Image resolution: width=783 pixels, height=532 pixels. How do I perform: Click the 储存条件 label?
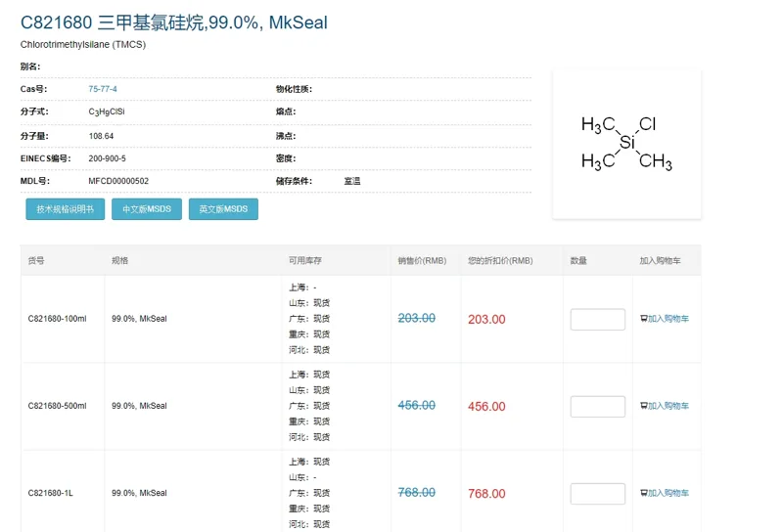[x=294, y=181]
